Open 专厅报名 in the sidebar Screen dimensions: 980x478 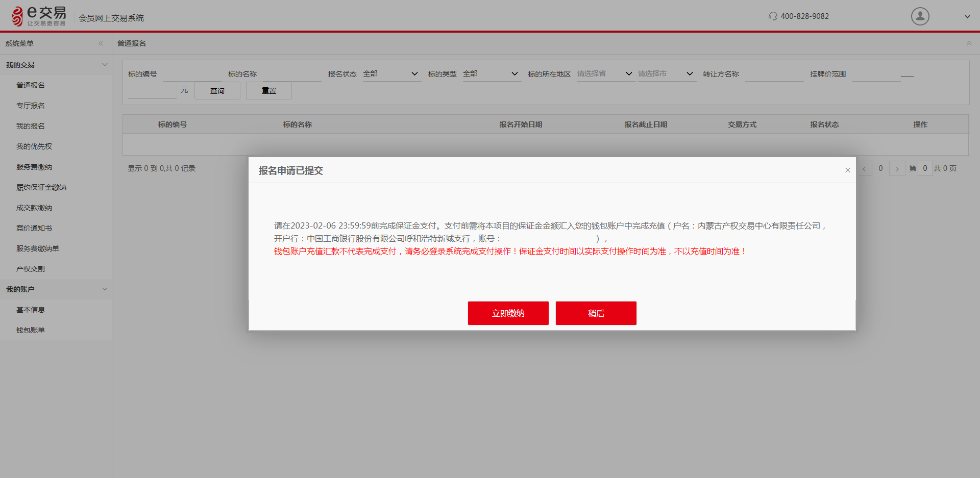coord(31,106)
